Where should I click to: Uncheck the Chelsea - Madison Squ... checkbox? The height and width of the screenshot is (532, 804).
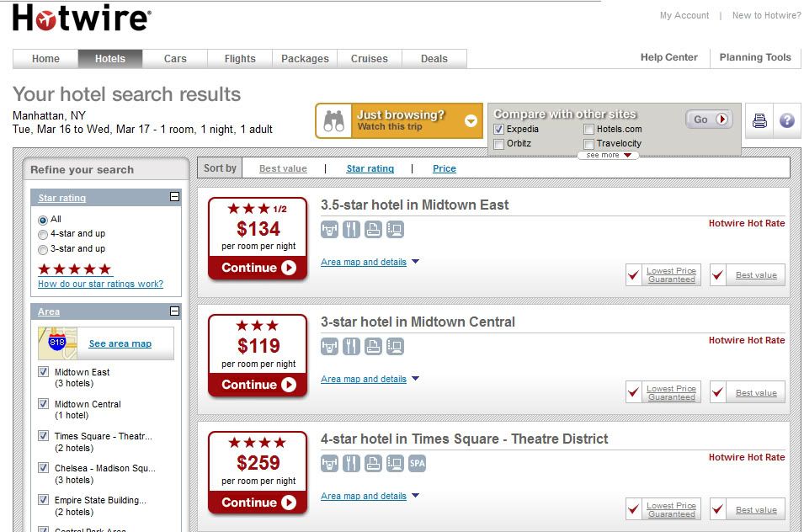(x=44, y=467)
